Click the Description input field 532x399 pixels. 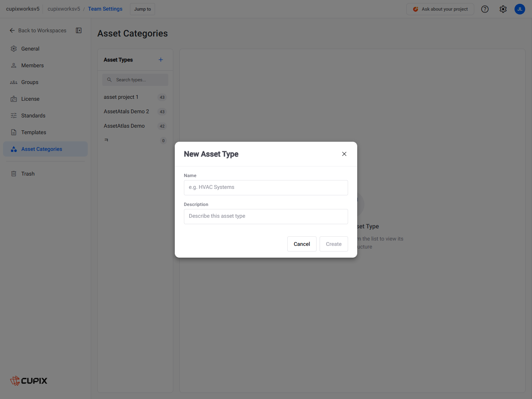[x=266, y=217]
